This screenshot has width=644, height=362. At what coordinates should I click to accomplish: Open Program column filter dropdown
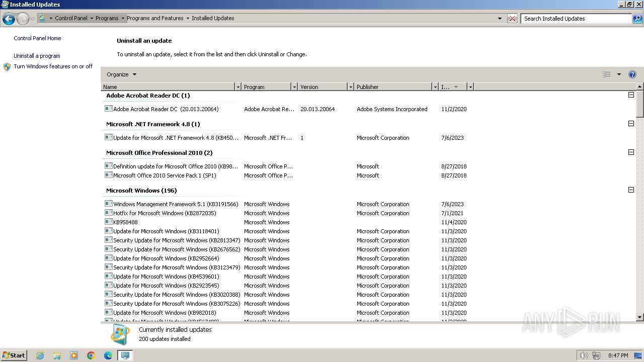294,87
